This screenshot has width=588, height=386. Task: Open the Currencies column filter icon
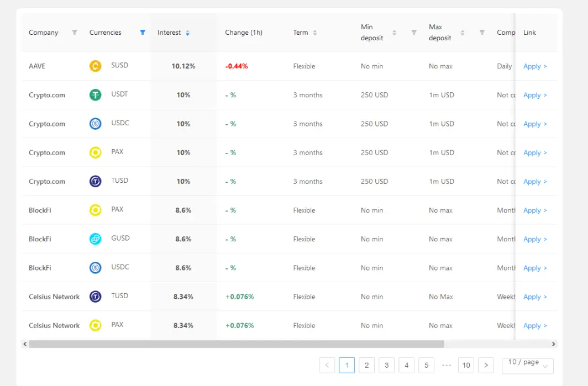(x=143, y=32)
